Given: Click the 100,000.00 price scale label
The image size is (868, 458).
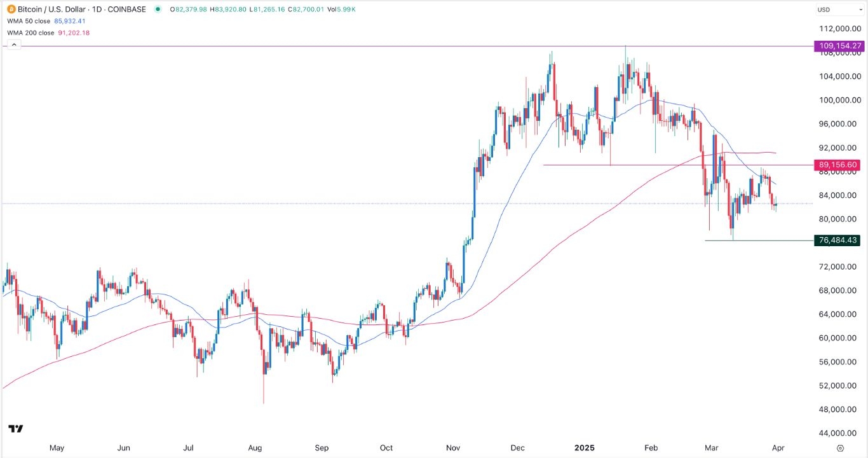Looking at the screenshot, I should pos(839,100).
